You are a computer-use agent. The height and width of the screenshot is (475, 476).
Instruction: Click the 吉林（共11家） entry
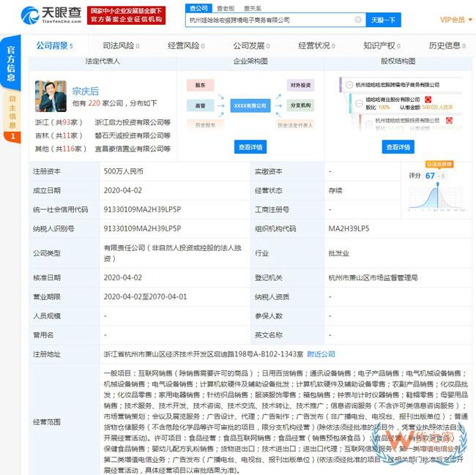pyautogui.click(x=59, y=135)
